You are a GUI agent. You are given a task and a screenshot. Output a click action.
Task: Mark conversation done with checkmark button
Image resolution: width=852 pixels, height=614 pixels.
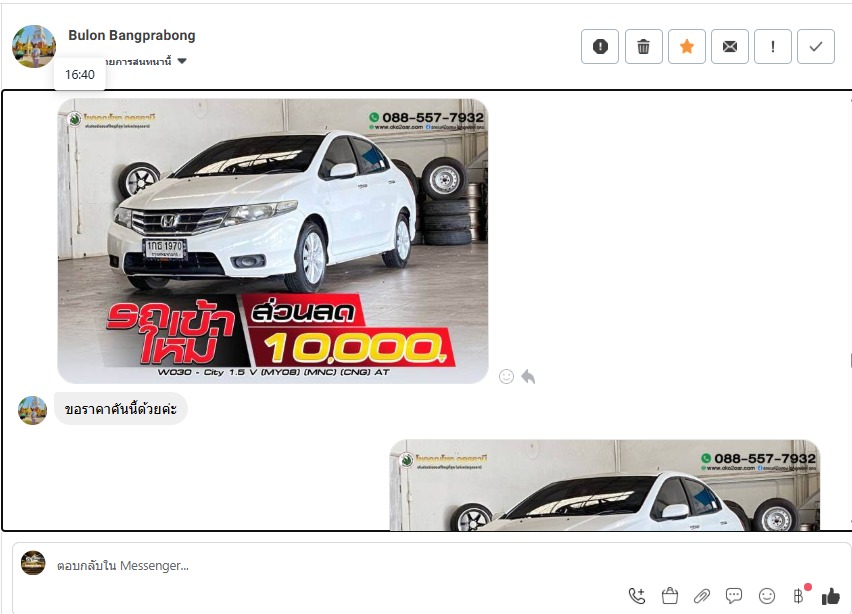[816, 46]
